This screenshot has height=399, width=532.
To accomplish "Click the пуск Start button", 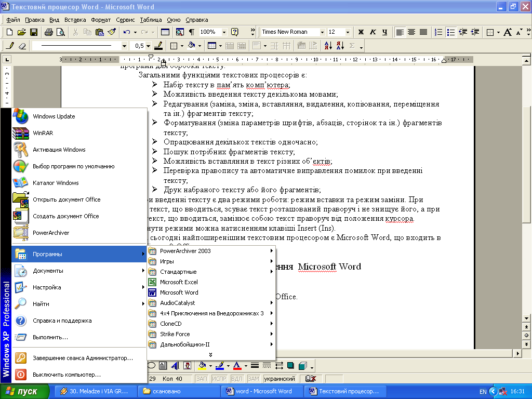I will (x=24, y=391).
